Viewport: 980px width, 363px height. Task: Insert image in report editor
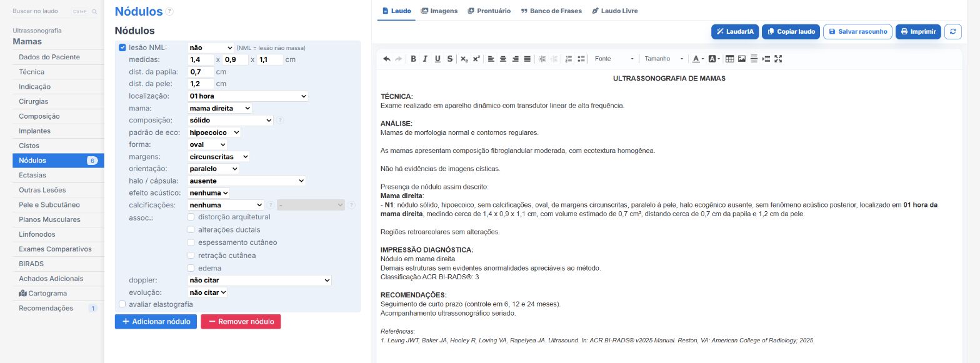click(x=742, y=59)
